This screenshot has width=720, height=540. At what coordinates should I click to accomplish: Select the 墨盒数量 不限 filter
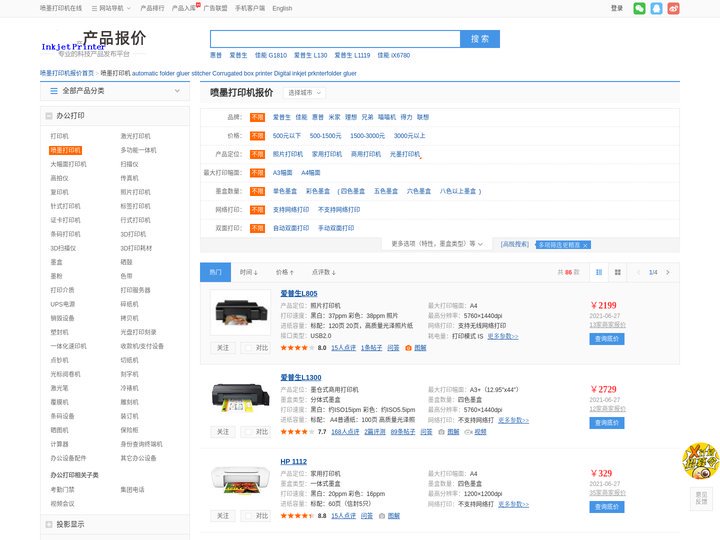(x=257, y=191)
